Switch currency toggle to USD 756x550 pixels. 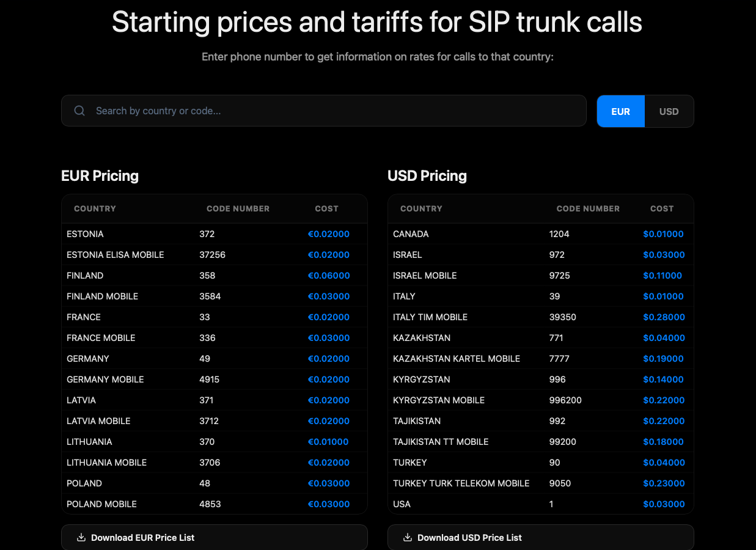[669, 111]
